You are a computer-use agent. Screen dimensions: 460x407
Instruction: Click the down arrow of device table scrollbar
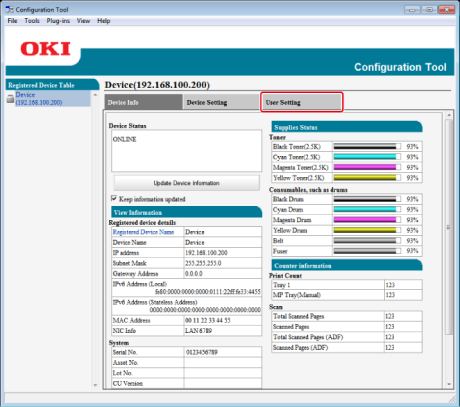[x=95, y=385]
